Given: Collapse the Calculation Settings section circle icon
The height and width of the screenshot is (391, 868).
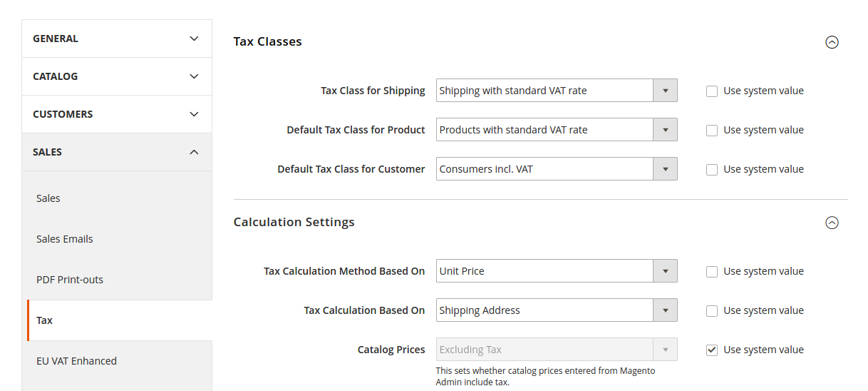Looking at the screenshot, I should pos(832,223).
